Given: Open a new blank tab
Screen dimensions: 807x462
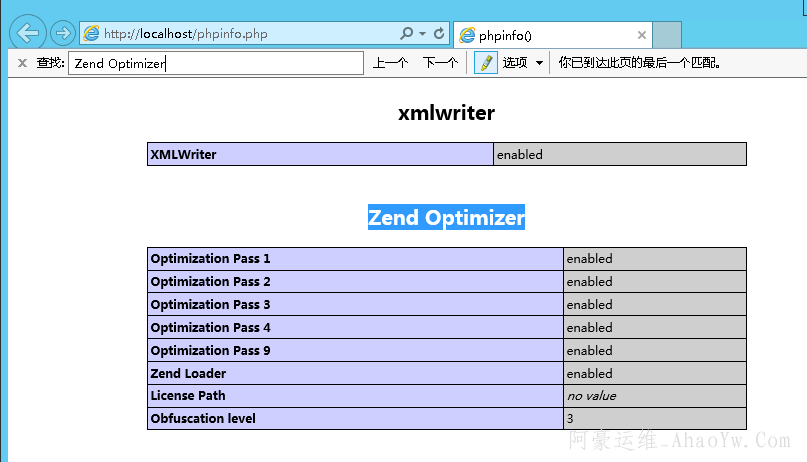Looking at the screenshot, I should (667, 35).
